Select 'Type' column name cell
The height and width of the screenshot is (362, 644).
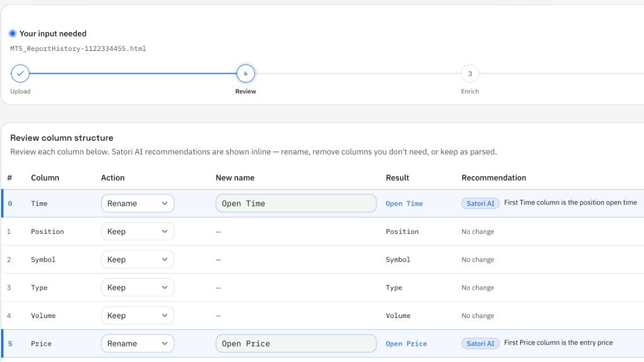[39, 287]
